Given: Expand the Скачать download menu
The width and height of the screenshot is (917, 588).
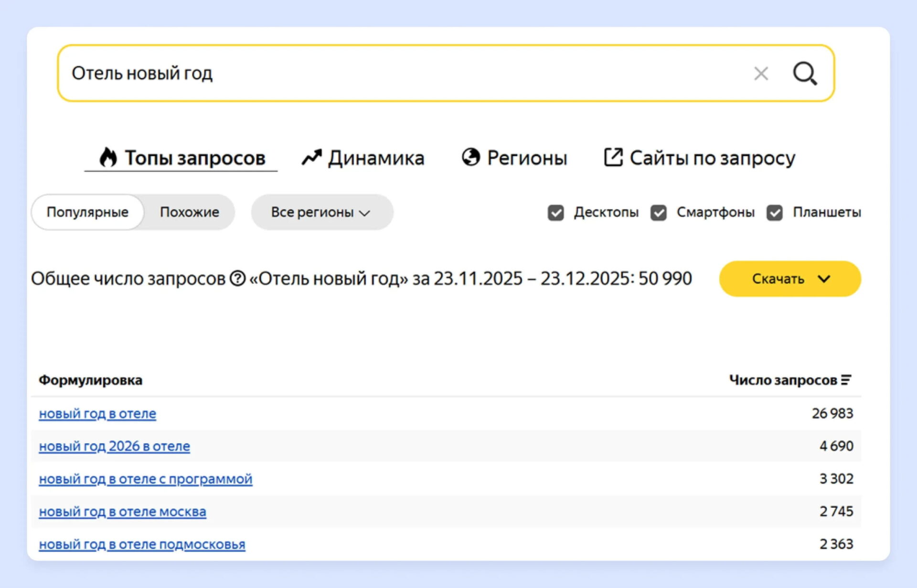Looking at the screenshot, I should [789, 279].
